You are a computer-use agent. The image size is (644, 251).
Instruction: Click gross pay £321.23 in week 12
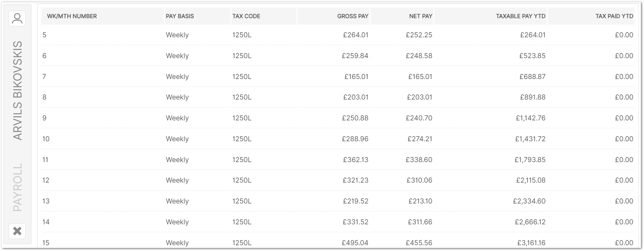[x=355, y=180]
